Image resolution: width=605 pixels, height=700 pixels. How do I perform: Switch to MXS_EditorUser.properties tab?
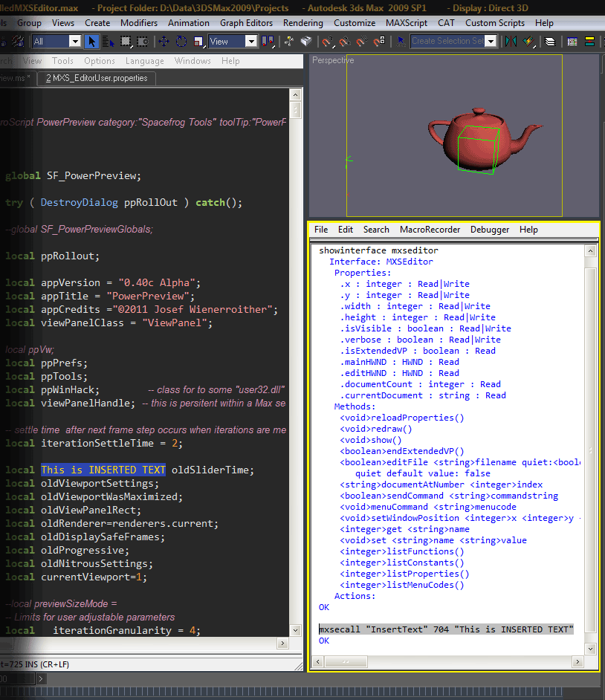tap(97, 78)
